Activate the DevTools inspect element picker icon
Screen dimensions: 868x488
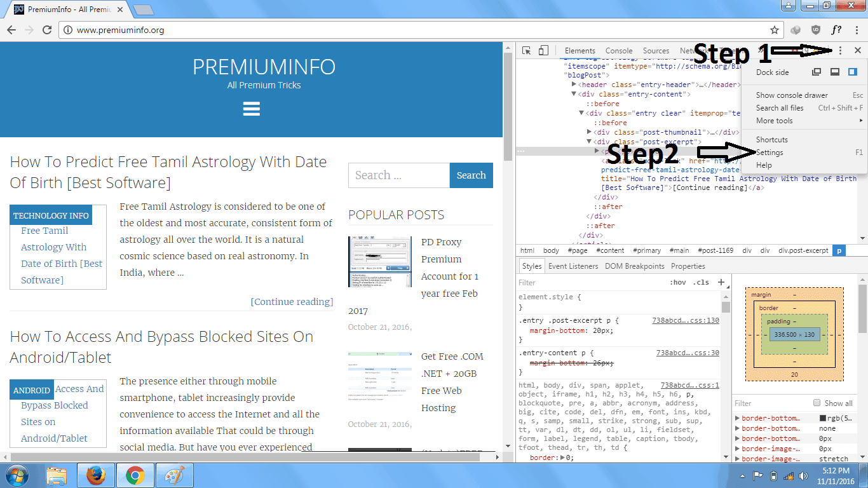pos(527,51)
